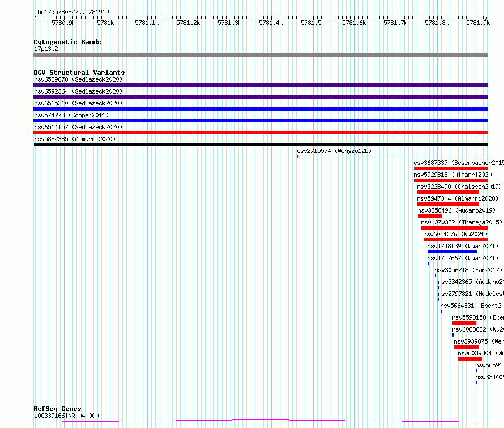This screenshot has height=428, width=504.
Task: Click the red bar under nsv5929818
Action: (x=451, y=180)
